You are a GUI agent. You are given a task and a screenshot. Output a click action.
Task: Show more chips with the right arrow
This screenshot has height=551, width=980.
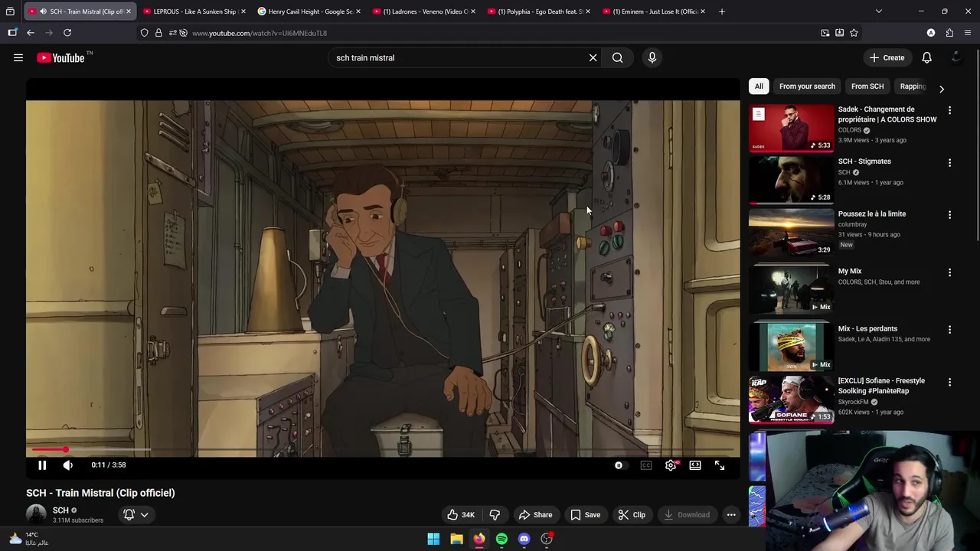tap(942, 89)
